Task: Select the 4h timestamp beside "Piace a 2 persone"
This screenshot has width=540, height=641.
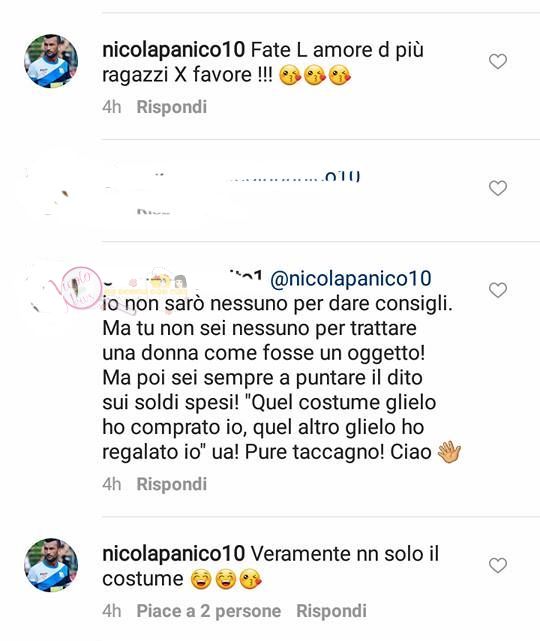Action: [x=112, y=611]
